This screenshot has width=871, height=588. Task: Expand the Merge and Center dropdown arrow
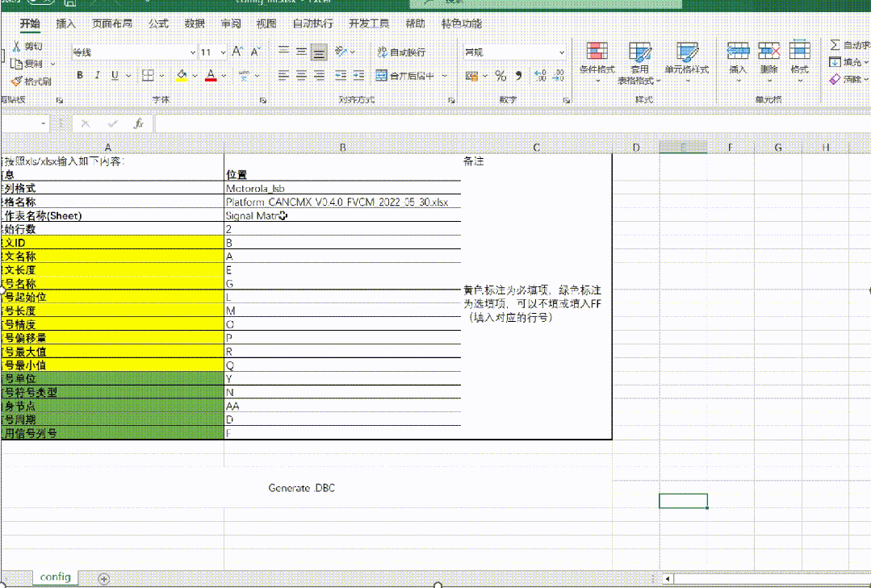(445, 76)
